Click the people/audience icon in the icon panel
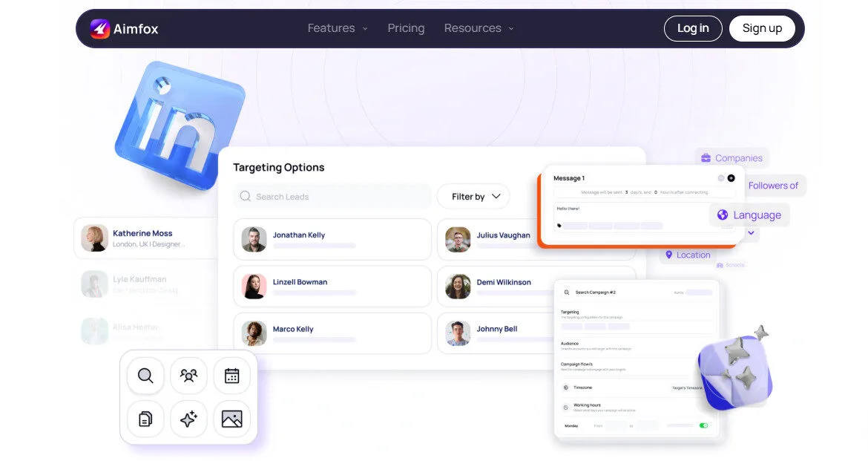The height and width of the screenshot is (461, 868). (188, 376)
